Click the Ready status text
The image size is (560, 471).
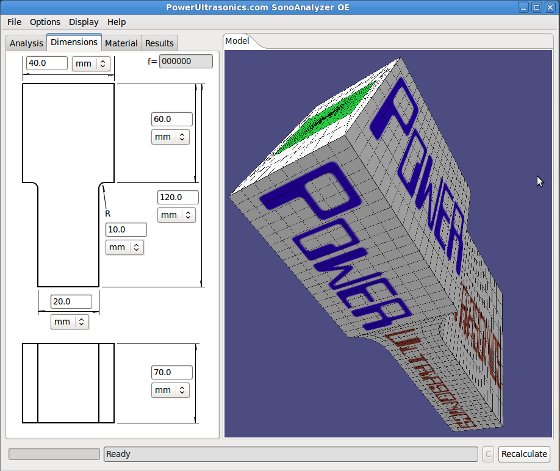coord(118,454)
